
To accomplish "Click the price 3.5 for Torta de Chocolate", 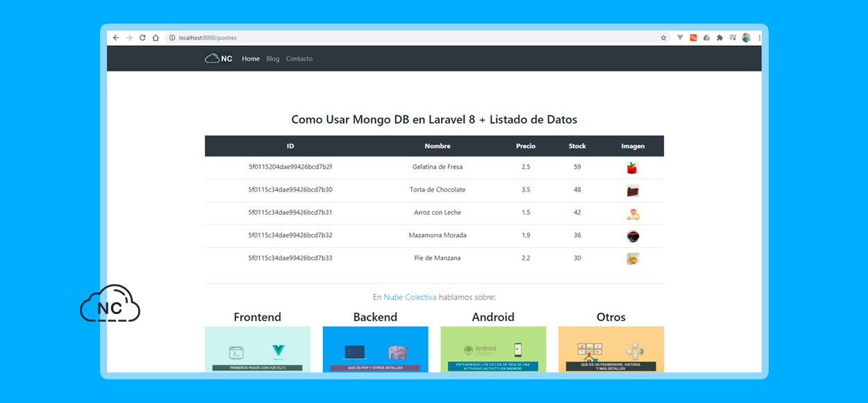I will [526, 190].
